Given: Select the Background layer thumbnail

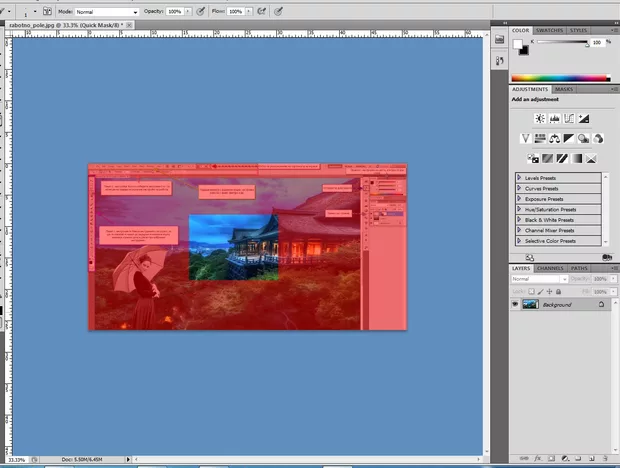Looking at the screenshot, I should click(x=530, y=303).
